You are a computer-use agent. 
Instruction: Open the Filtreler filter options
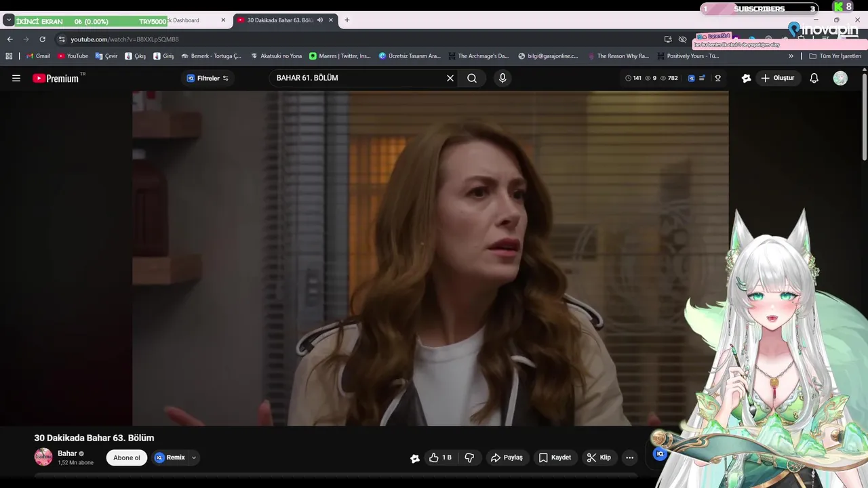coord(208,78)
